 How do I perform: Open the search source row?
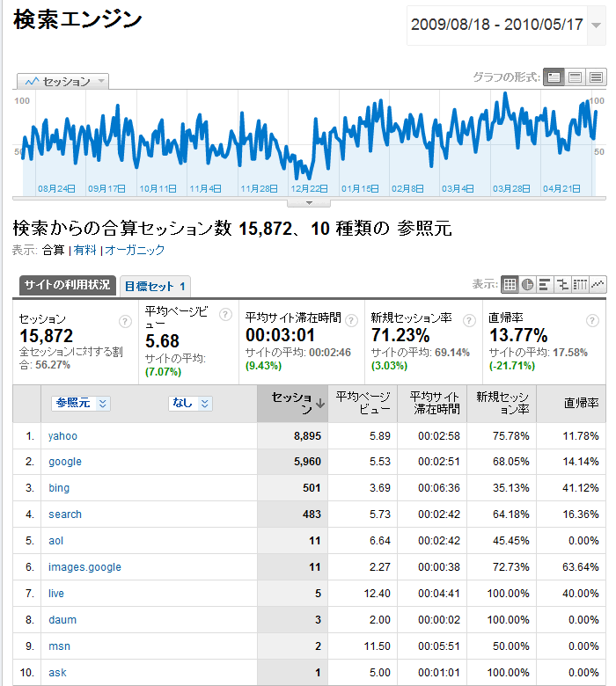(65, 514)
